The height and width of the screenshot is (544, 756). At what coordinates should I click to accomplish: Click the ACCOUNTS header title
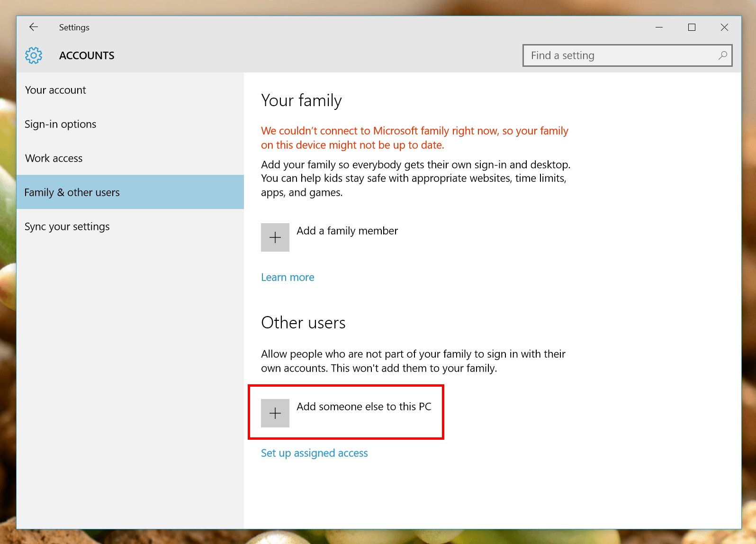pyautogui.click(x=87, y=55)
